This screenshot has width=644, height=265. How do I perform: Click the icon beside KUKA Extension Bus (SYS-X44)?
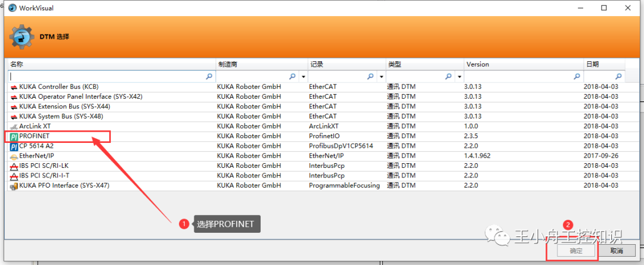click(x=14, y=107)
